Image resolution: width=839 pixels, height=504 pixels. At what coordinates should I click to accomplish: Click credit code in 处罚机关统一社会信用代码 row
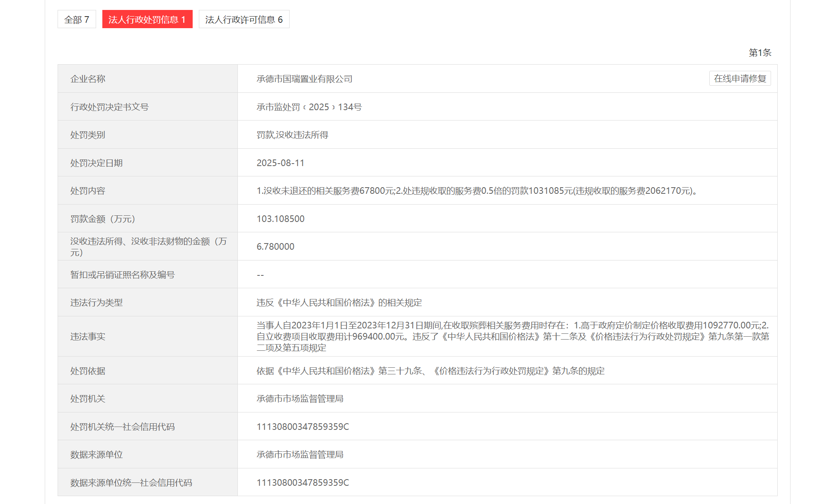[303, 427]
